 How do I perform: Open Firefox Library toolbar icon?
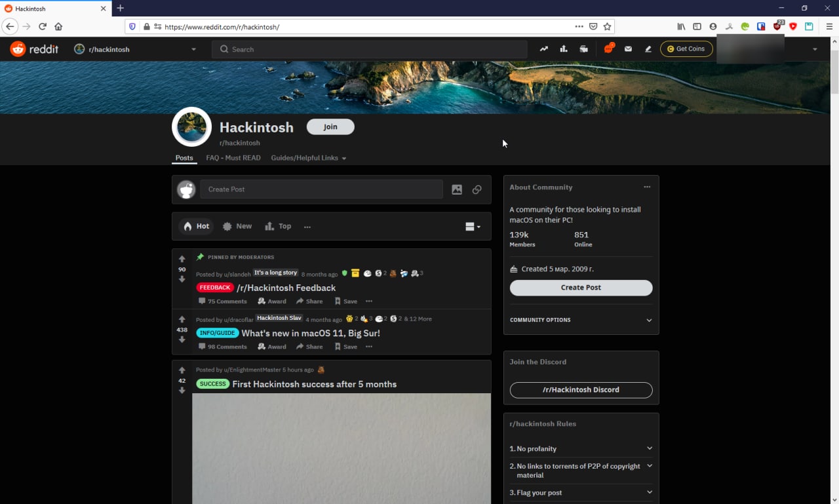(x=682, y=27)
